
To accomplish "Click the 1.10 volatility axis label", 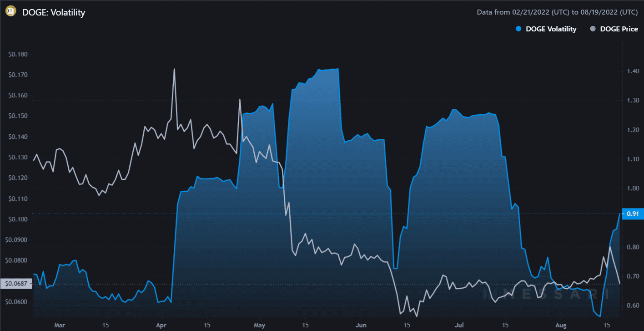I will pos(633,159).
